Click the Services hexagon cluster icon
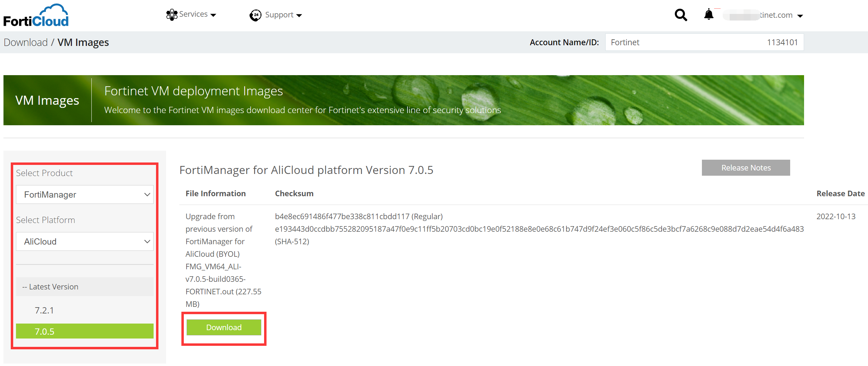The image size is (868, 366). click(x=172, y=15)
